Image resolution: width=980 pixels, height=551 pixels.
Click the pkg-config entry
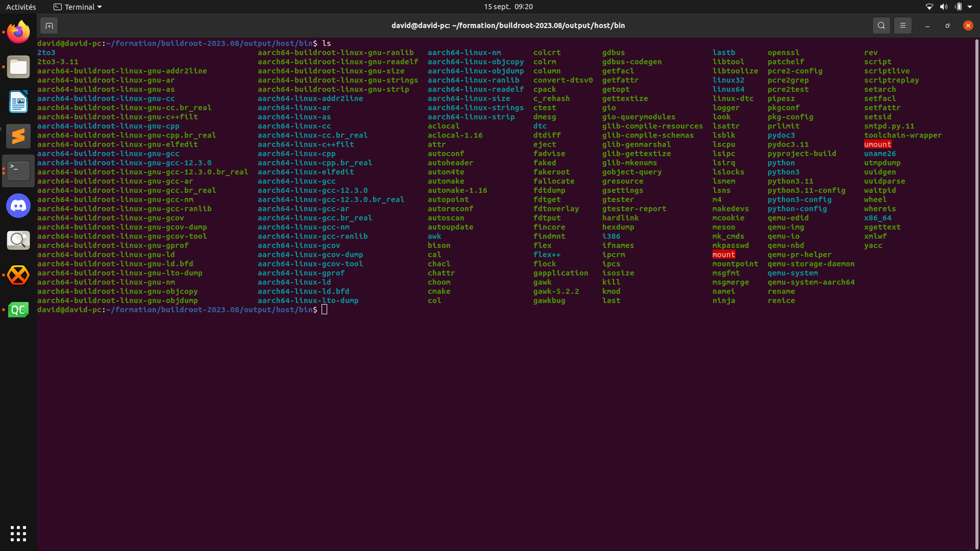(x=790, y=117)
